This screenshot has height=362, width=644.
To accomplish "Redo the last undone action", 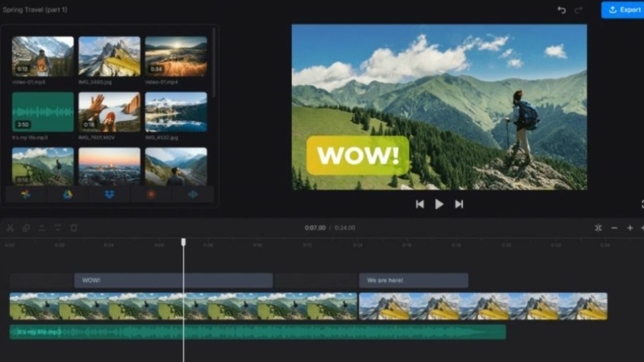I will pyautogui.click(x=578, y=10).
